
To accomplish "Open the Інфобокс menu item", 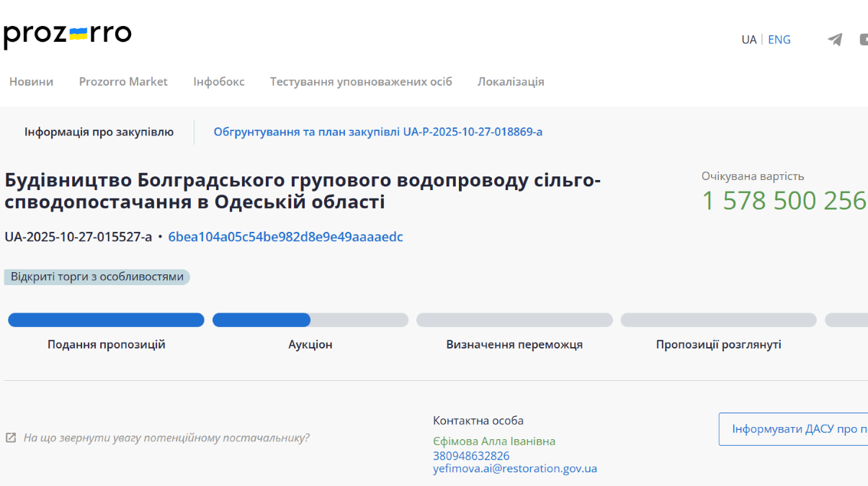I will (x=218, y=81).
